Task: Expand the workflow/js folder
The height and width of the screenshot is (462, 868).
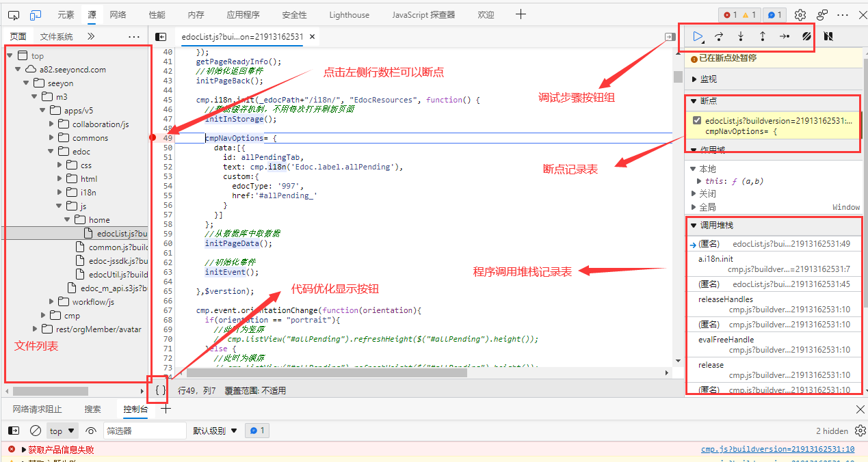Action: point(51,301)
